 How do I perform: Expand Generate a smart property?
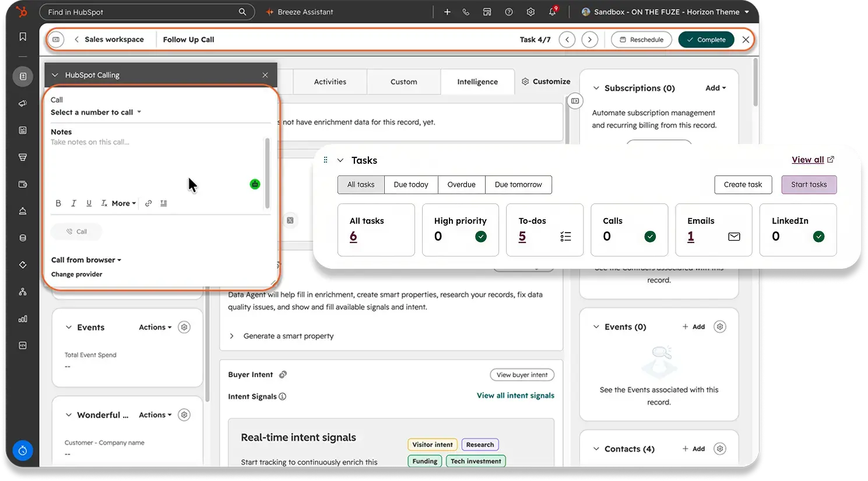coord(231,336)
